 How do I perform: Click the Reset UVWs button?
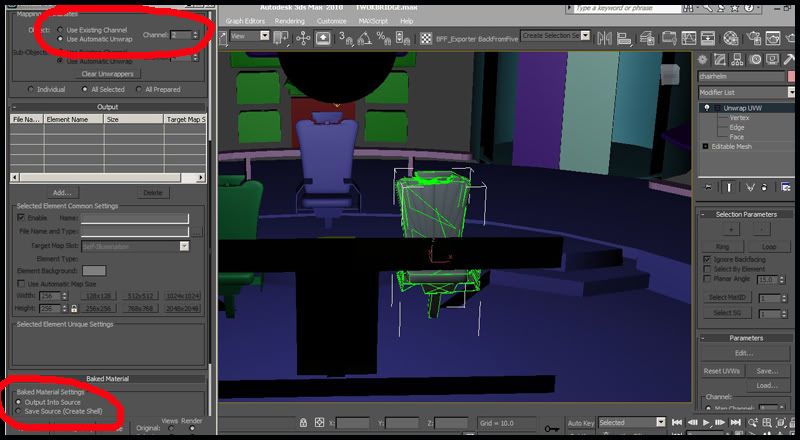721,371
